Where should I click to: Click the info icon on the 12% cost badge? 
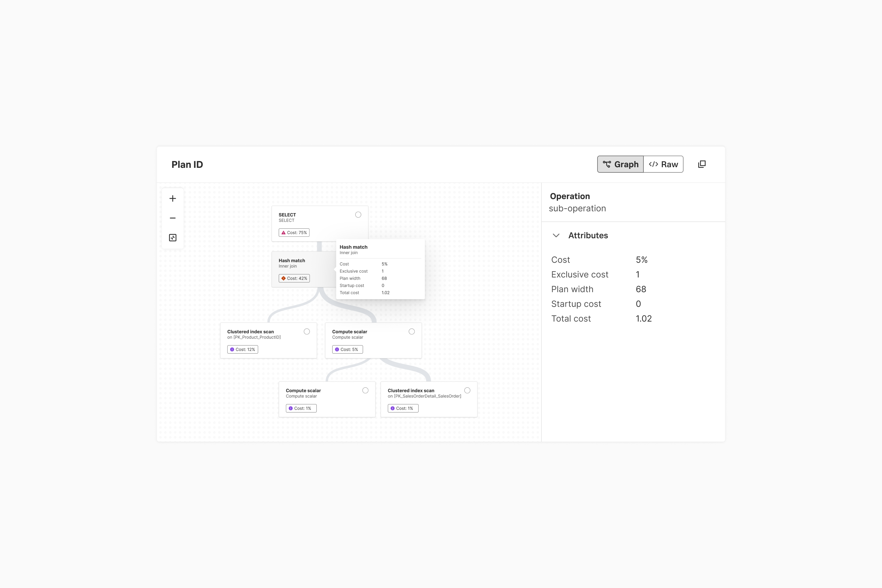coord(232,349)
